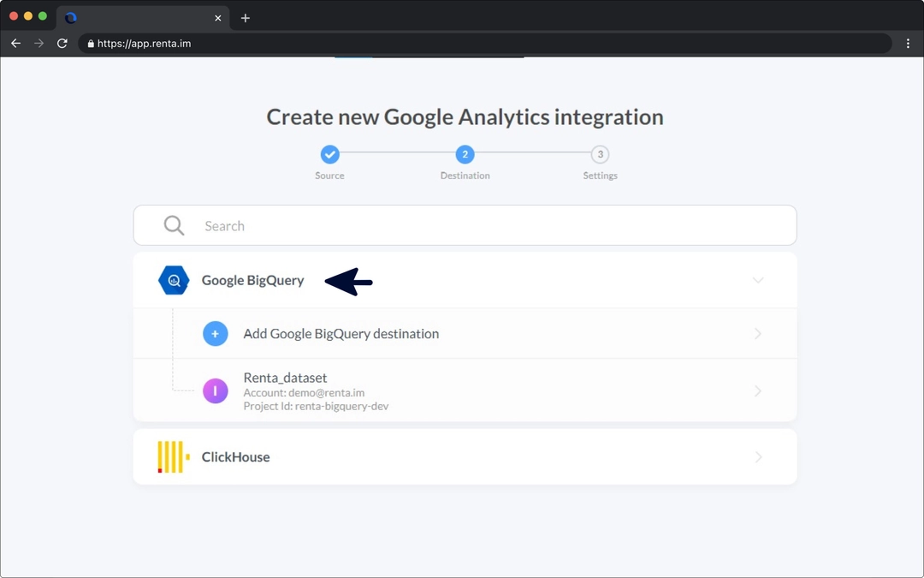Collapse the Google BigQuery section chevron

pyautogui.click(x=758, y=280)
